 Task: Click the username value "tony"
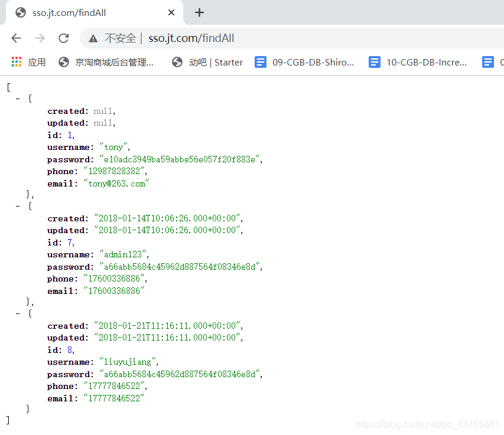[x=113, y=147]
